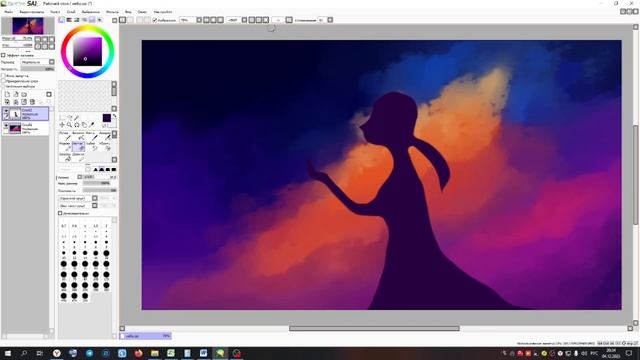Open the Файл (File) menu
The image size is (640, 360).
[8, 12]
